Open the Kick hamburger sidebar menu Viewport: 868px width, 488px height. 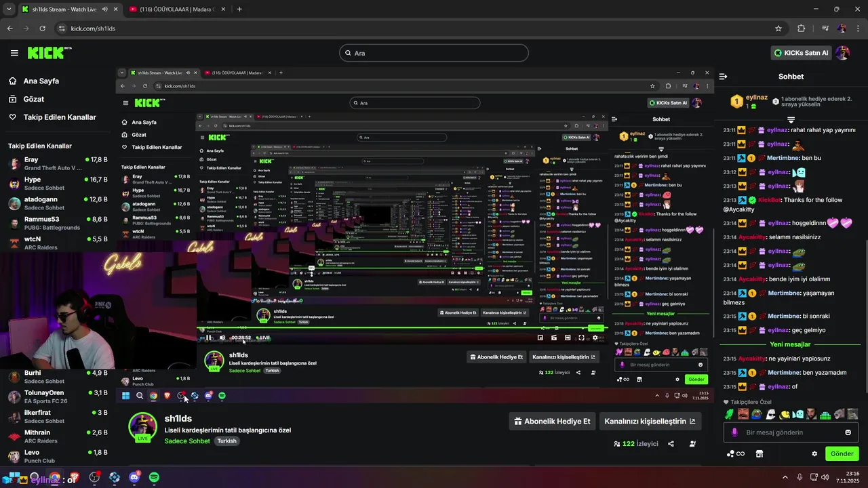pos(14,53)
